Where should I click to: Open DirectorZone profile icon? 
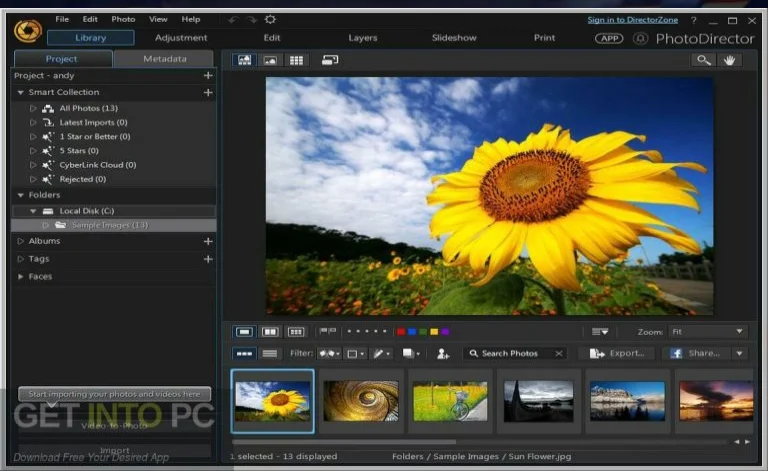[x=640, y=38]
